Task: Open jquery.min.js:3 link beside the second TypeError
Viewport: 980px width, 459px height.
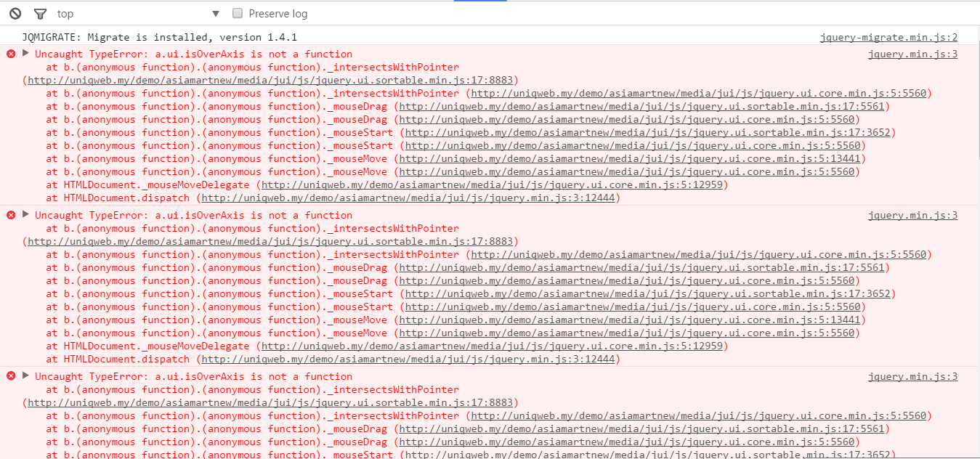Action: (x=912, y=215)
